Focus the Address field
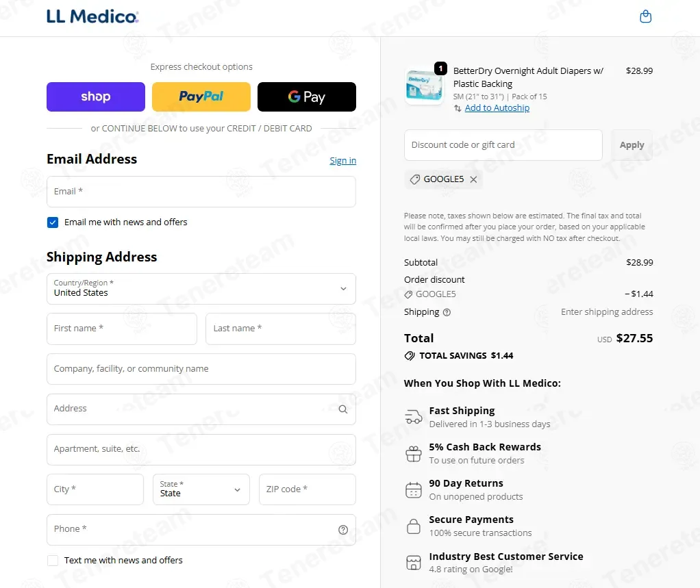Image resolution: width=700 pixels, height=588 pixels. [201, 409]
